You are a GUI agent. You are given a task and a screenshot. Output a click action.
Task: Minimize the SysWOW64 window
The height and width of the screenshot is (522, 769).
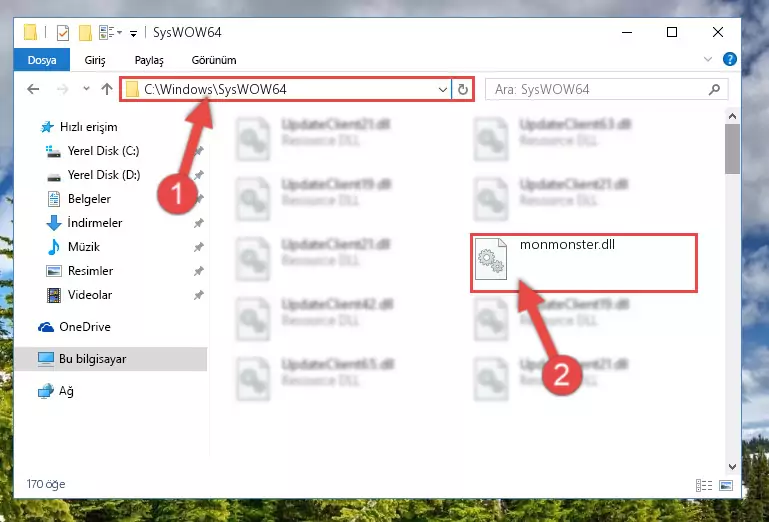pos(627,32)
